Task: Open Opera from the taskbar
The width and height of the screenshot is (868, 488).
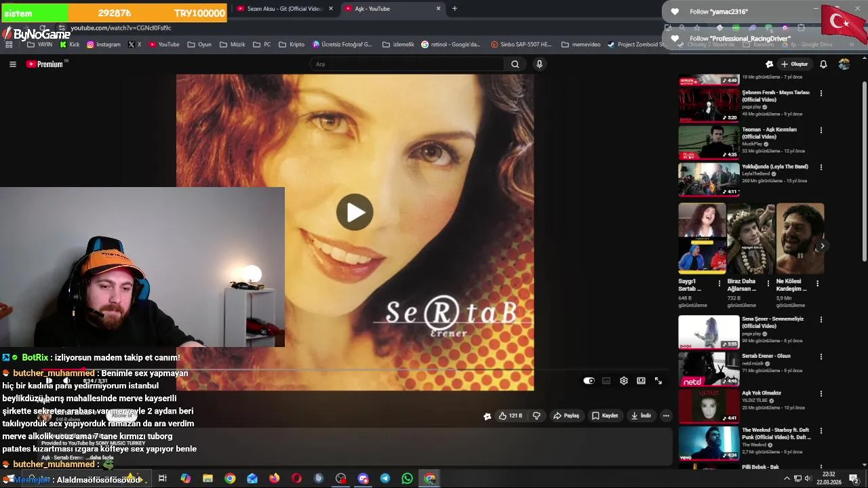Action: pos(296,479)
